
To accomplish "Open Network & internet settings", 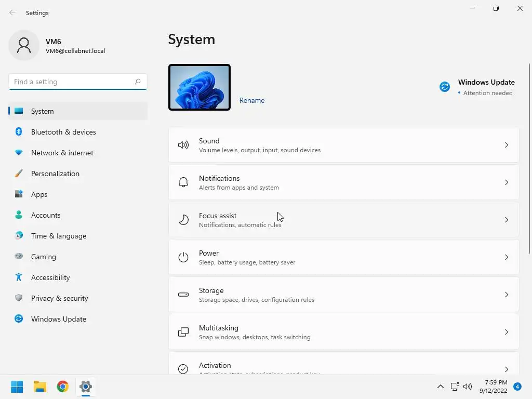I will pyautogui.click(x=78, y=153).
